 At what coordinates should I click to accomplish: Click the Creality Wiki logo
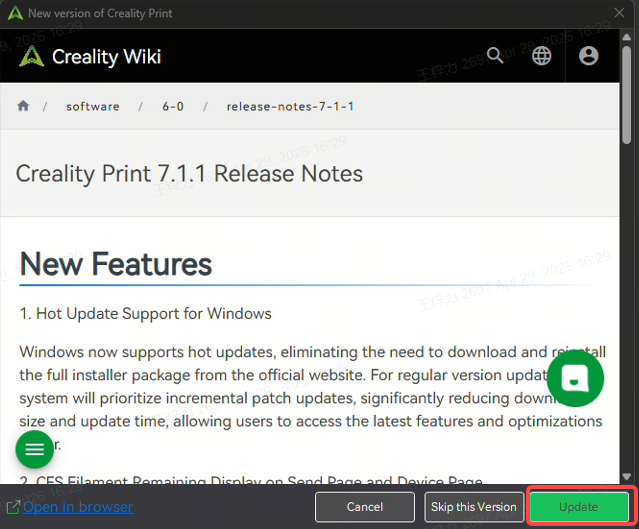pos(31,56)
